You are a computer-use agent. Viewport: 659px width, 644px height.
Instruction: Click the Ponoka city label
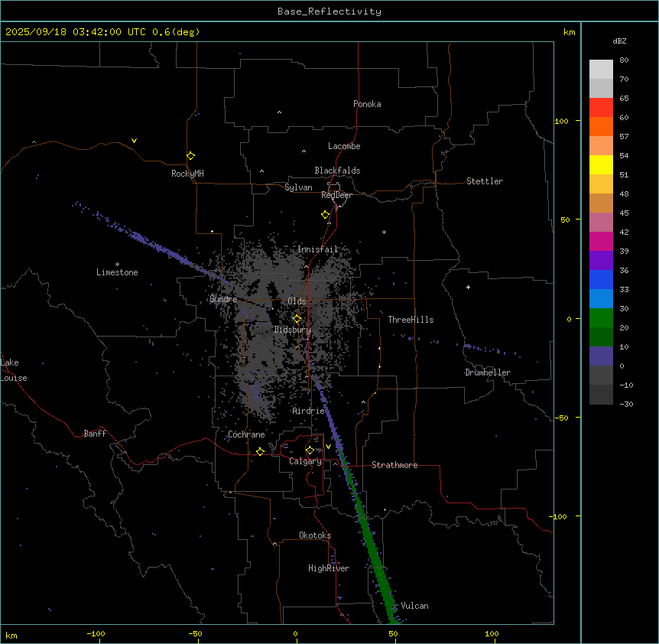coord(367,104)
